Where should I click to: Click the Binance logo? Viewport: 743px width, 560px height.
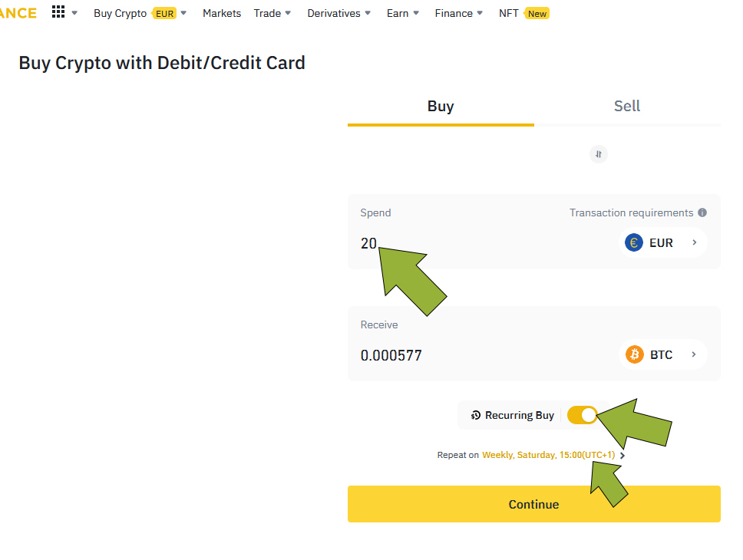click(17, 12)
